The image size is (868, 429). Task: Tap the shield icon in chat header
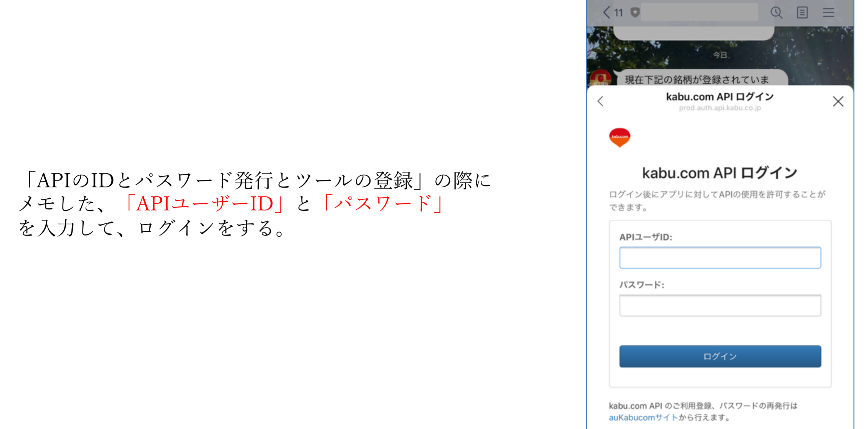click(635, 13)
